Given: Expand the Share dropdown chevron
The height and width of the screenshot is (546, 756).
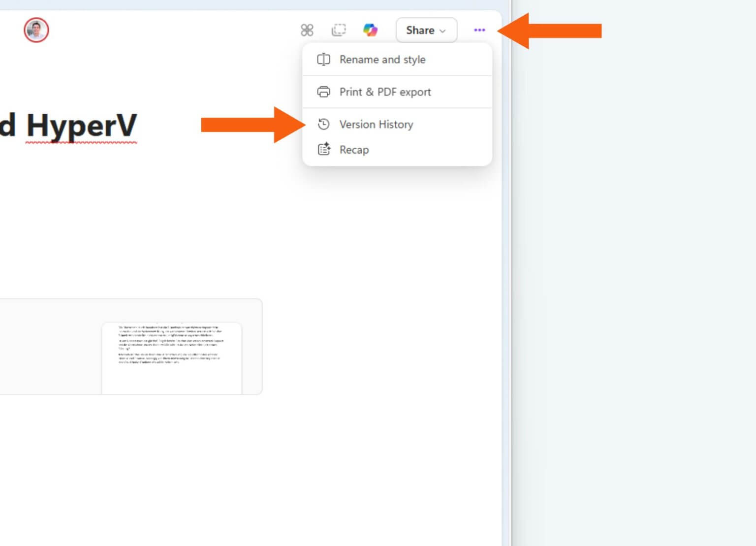Looking at the screenshot, I should (x=441, y=31).
